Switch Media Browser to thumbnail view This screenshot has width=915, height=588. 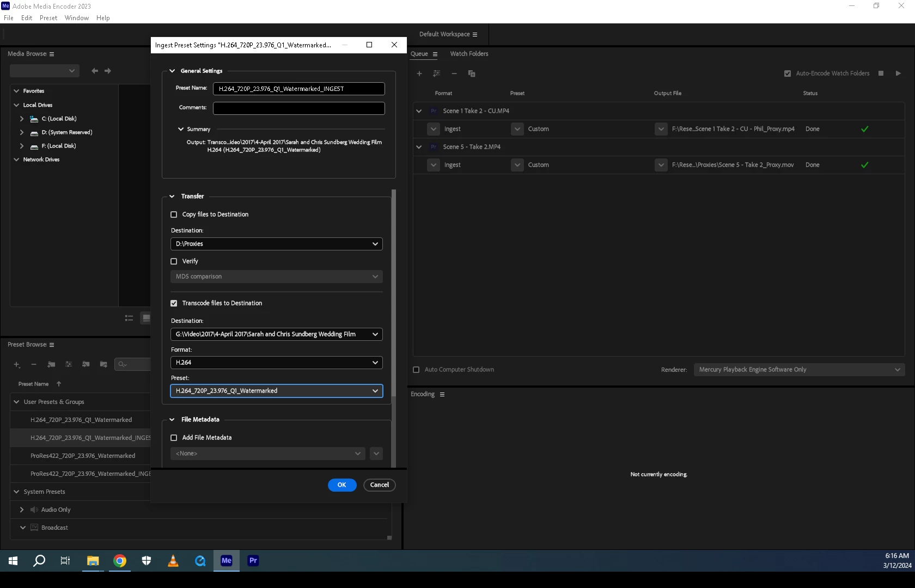click(x=146, y=318)
